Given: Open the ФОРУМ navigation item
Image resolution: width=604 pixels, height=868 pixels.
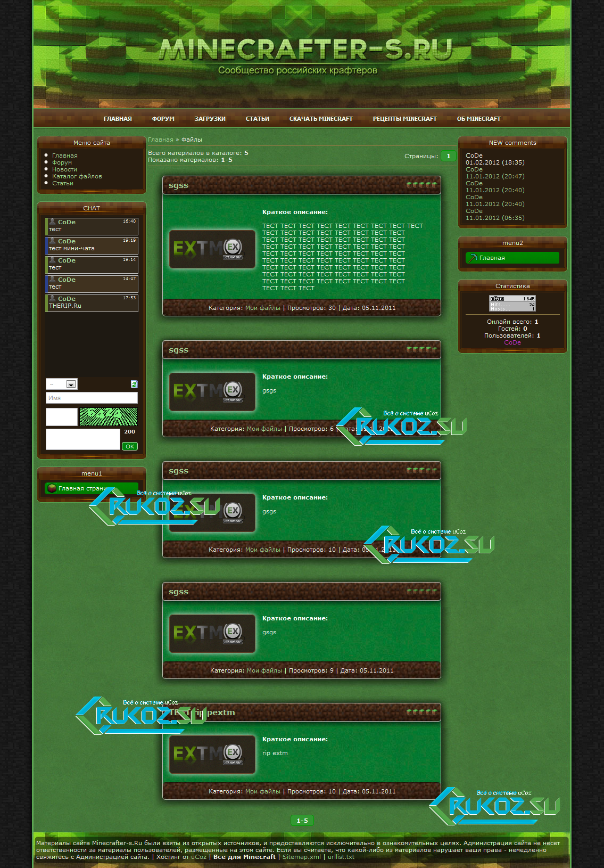Looking at the screenshot, I should point(163,119).
